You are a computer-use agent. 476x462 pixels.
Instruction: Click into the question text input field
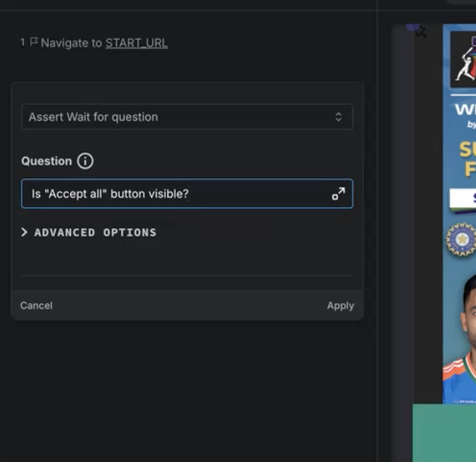177,194
